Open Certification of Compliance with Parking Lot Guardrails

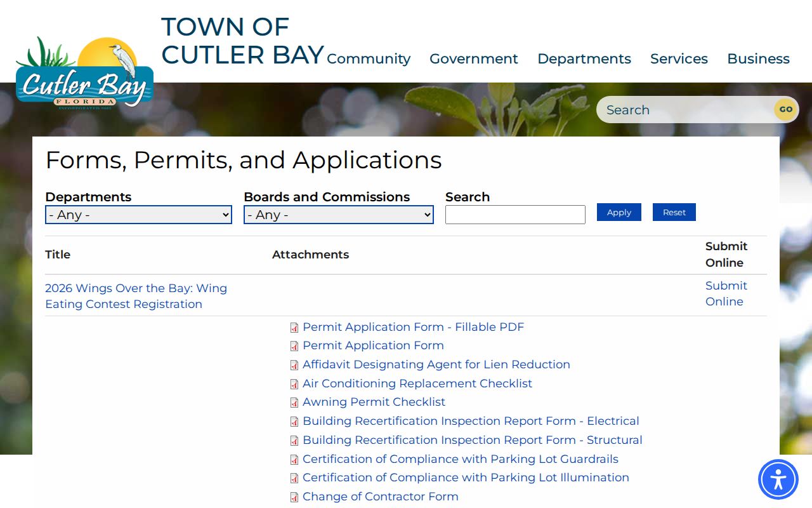pyautogui.click(x=461, y=459)
